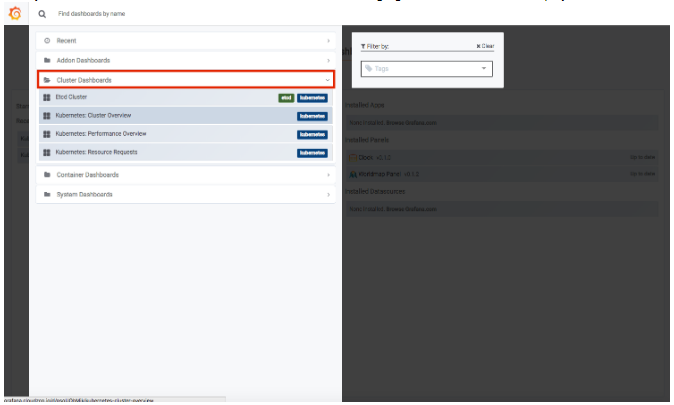This screenshot has height=405, width=674.
Task: Click kubernetes tag on Cluster Overview row
Action: pyautogui.click(x=312, y=117)
